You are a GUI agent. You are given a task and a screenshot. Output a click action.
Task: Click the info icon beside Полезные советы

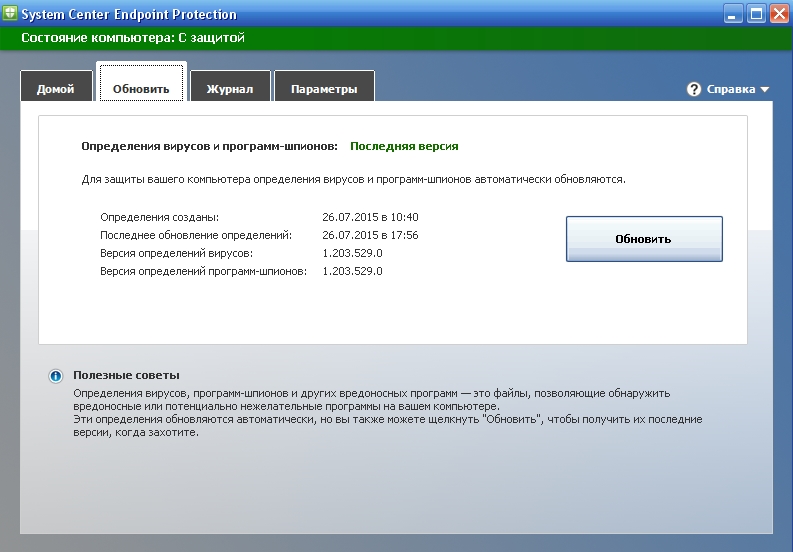point(56,376)
